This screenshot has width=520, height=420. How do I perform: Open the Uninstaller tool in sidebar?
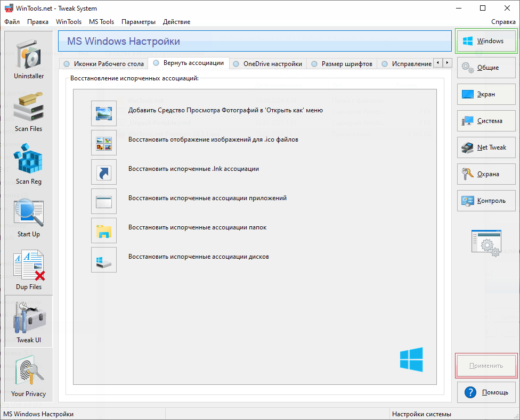(x=29, y=59)
